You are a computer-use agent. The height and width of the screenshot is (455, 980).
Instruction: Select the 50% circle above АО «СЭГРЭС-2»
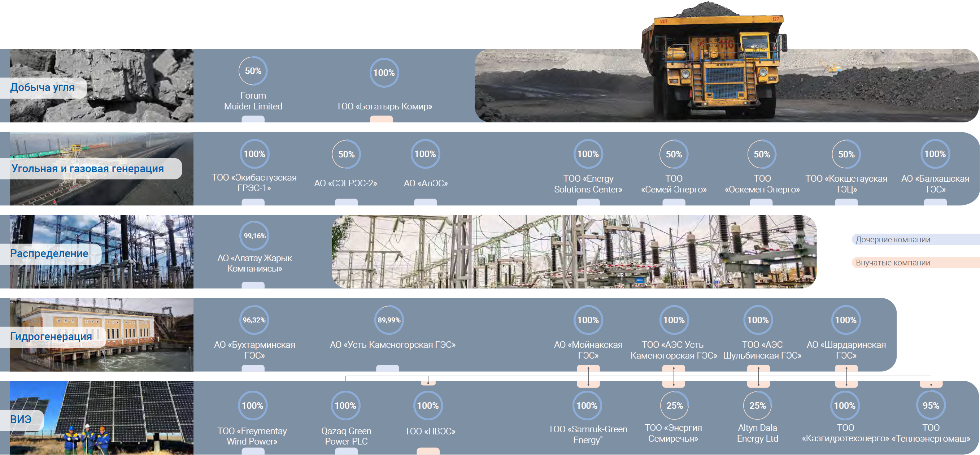[346, 154]
